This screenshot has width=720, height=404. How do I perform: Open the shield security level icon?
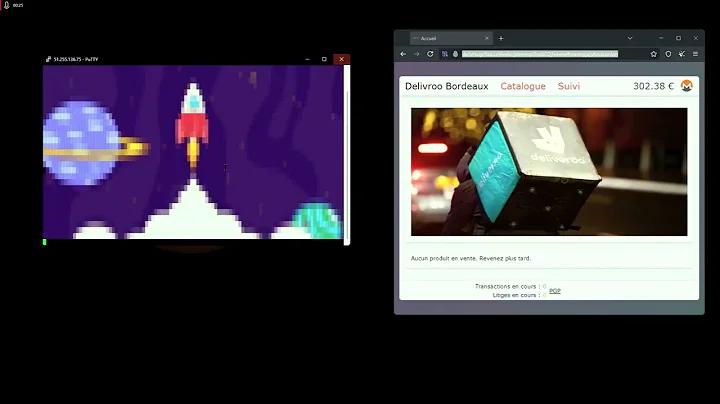668,54
